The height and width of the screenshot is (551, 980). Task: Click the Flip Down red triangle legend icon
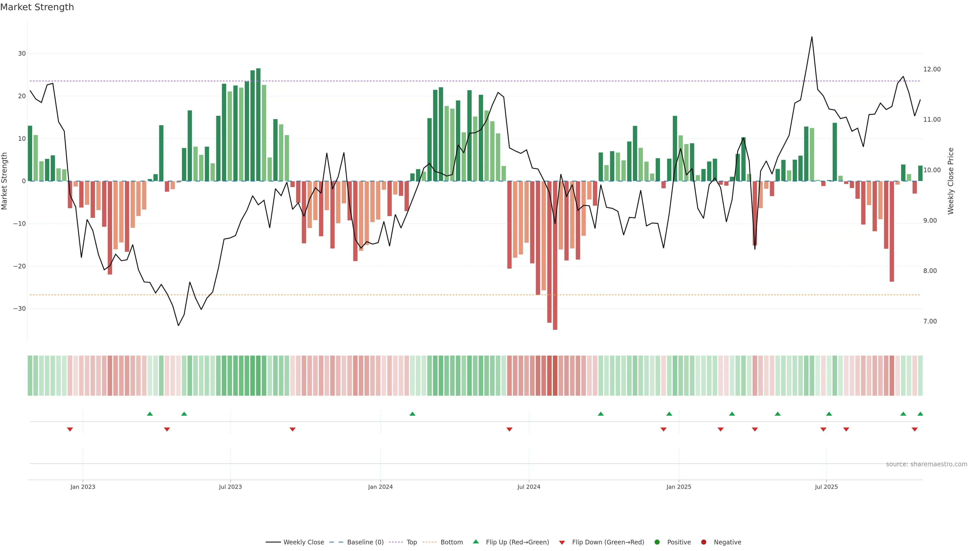click(562, 542)
